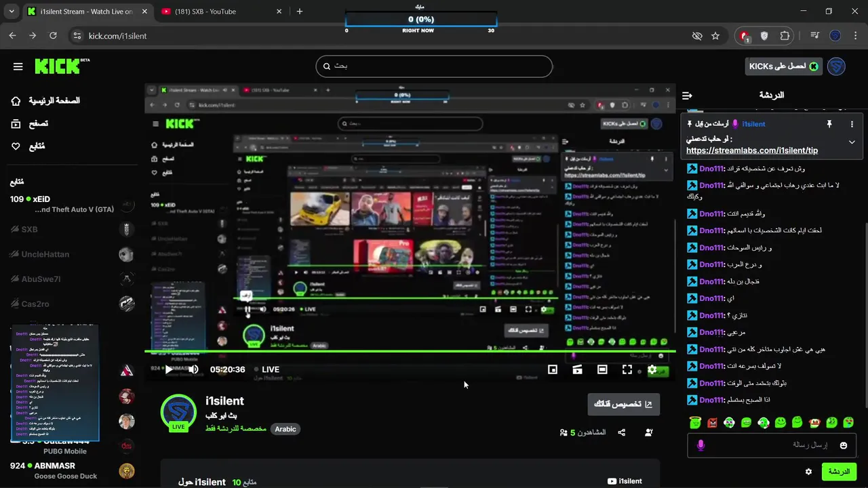The image size is (868, 488).
Task: Click the share stream icon
Action: point(621,432)
